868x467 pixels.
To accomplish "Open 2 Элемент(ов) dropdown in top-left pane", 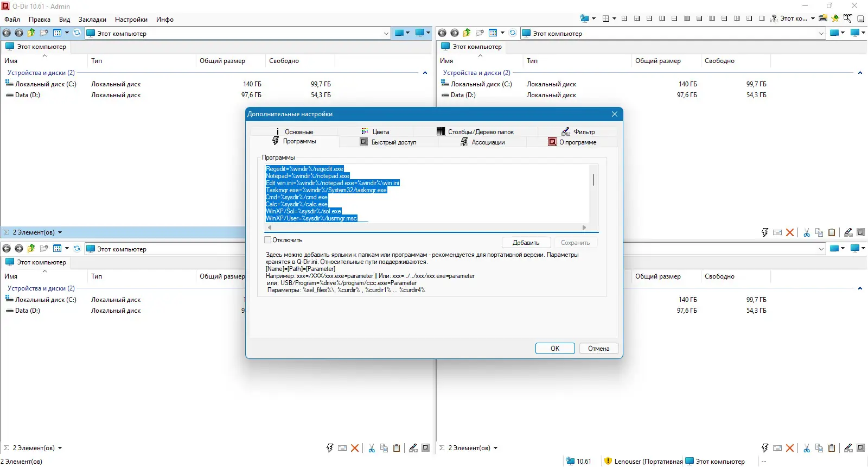I will 60,232.
